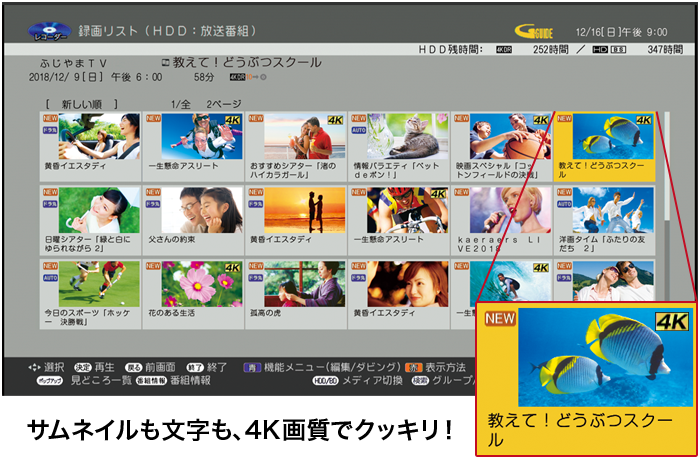700x460 pixels.
Task: Select 黄昏イエスタディ woman portrait recording
Action: [x=399, y=294]
